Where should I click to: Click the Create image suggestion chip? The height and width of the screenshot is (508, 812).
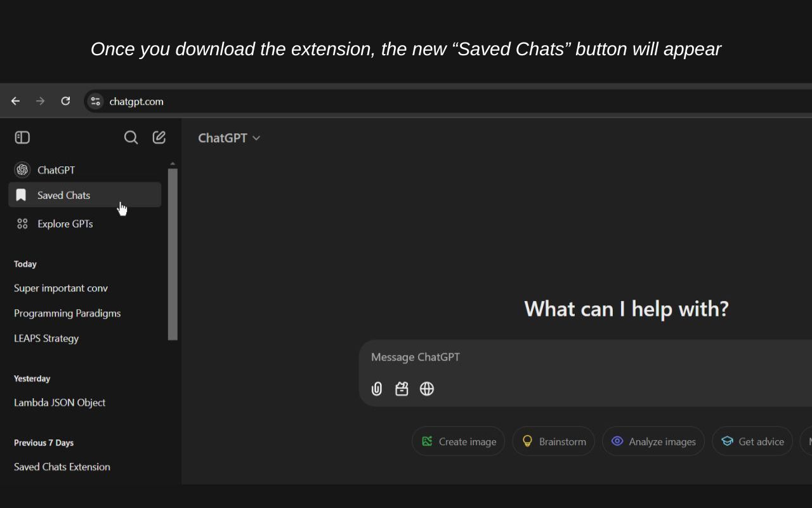coord(458,441)
